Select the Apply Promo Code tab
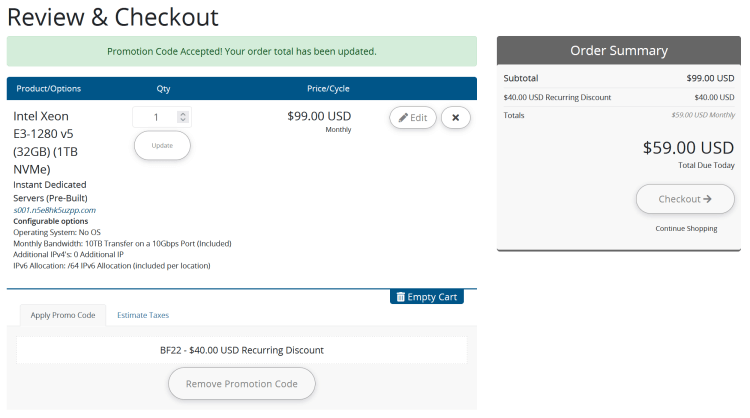 63,315
